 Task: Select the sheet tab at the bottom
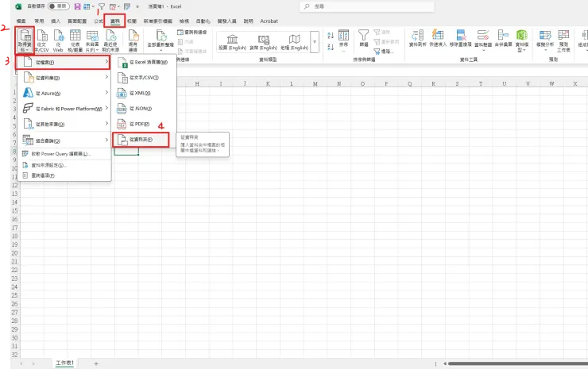click(65, 363)
